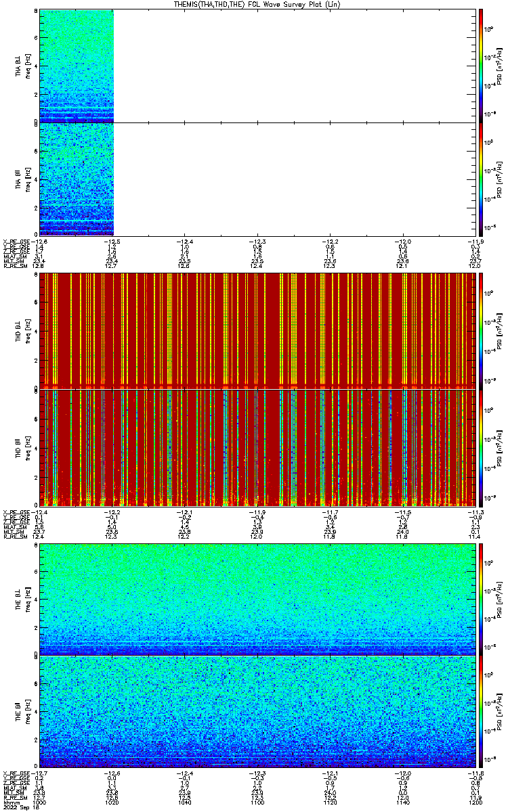Click the THA B∥ freq [Hz] axis label
Viewport: 508px width, 812px height.
click(x=24, y=179)
